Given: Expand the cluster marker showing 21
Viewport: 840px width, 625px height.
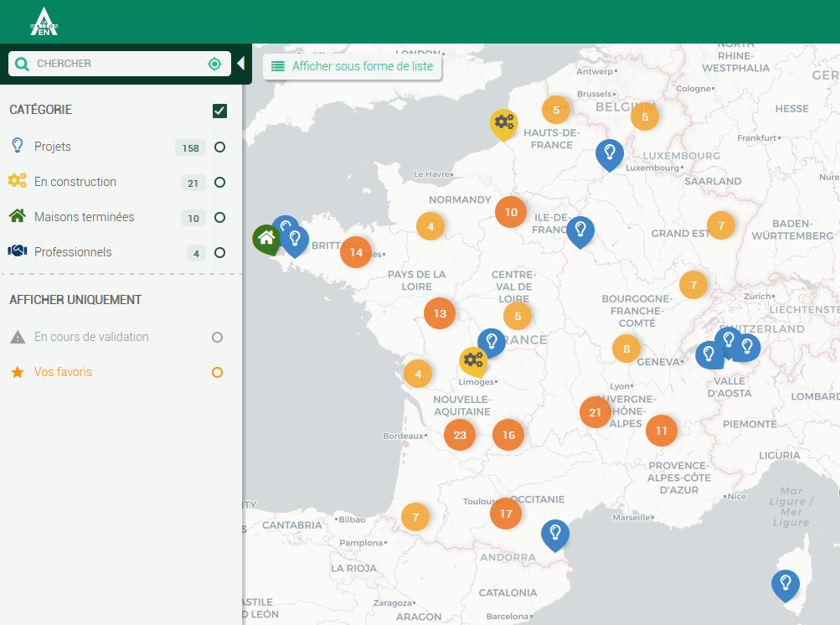Looking at the screenshot, I should click(595, 412).
